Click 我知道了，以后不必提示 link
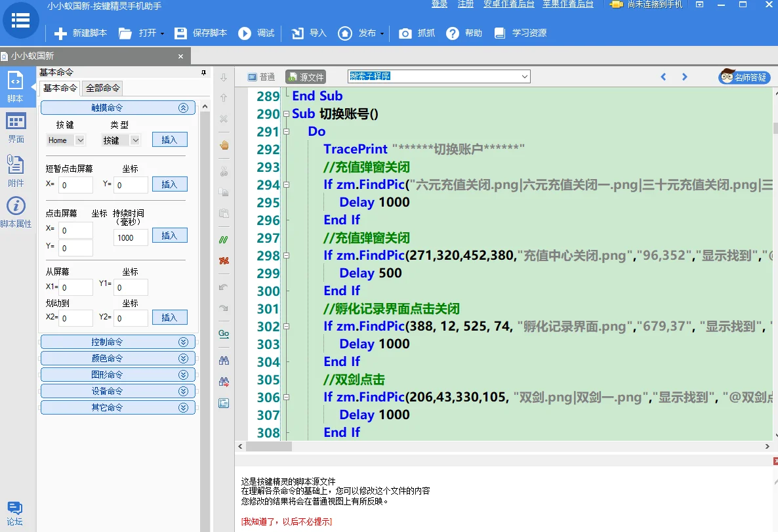This screenshot has width=778, height=532. (x=286, y=522)
